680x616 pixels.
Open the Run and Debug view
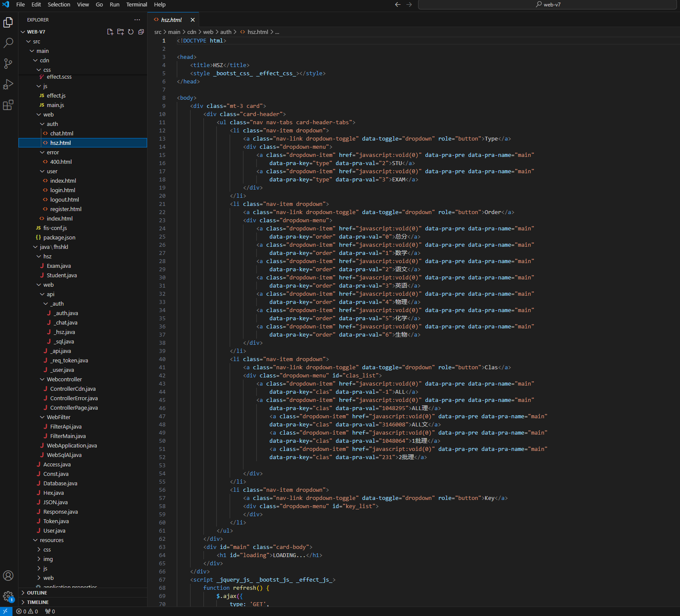8,84
